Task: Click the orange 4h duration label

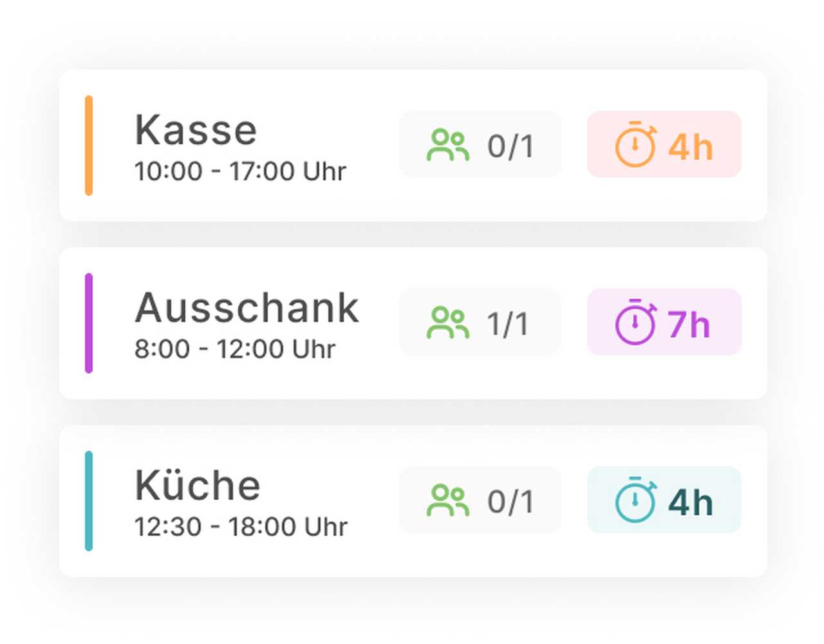Action: (690, 147)
